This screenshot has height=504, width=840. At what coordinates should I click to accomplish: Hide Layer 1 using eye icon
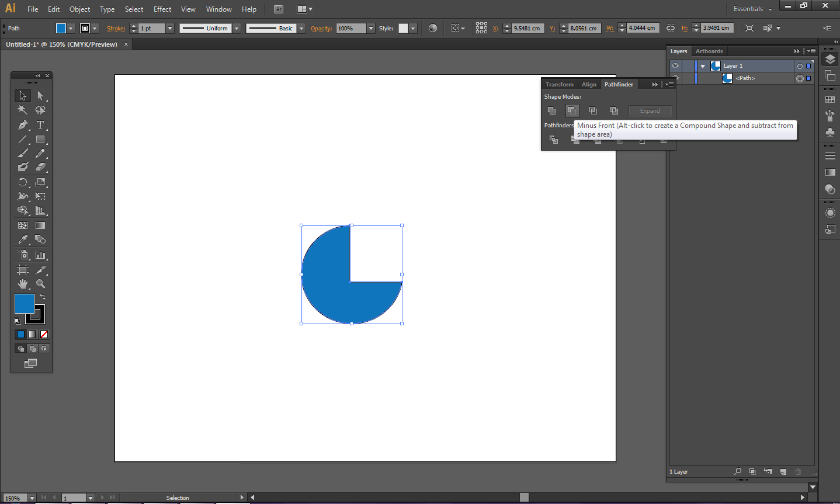coord(675,66)
